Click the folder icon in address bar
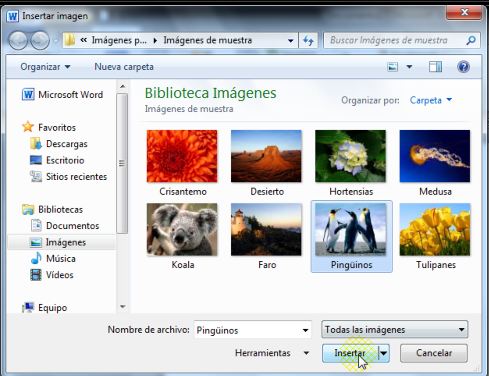The height and width of the screenshot is (376, 489). tap(70, 40)
